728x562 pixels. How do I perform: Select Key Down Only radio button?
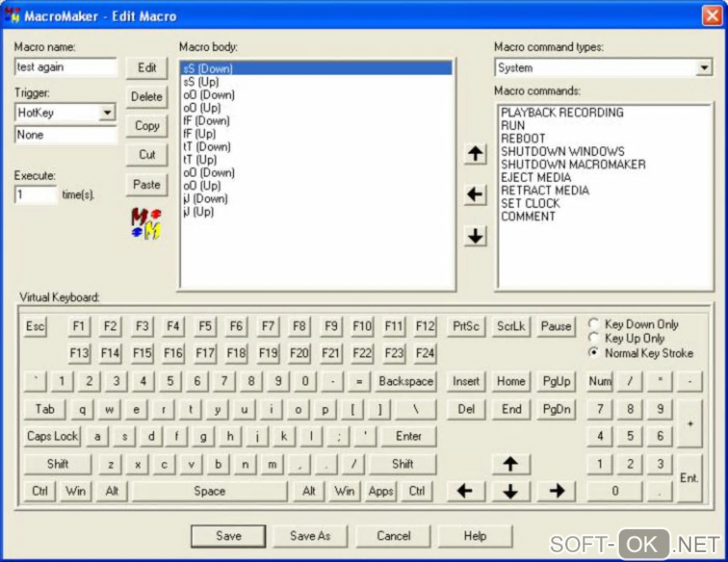coord(594,323)
